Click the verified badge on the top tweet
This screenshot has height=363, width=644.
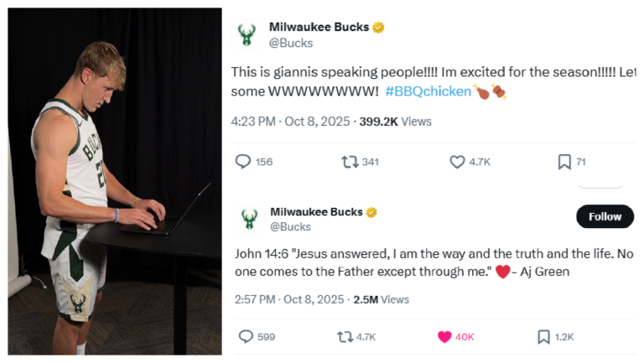pos(379,27)
